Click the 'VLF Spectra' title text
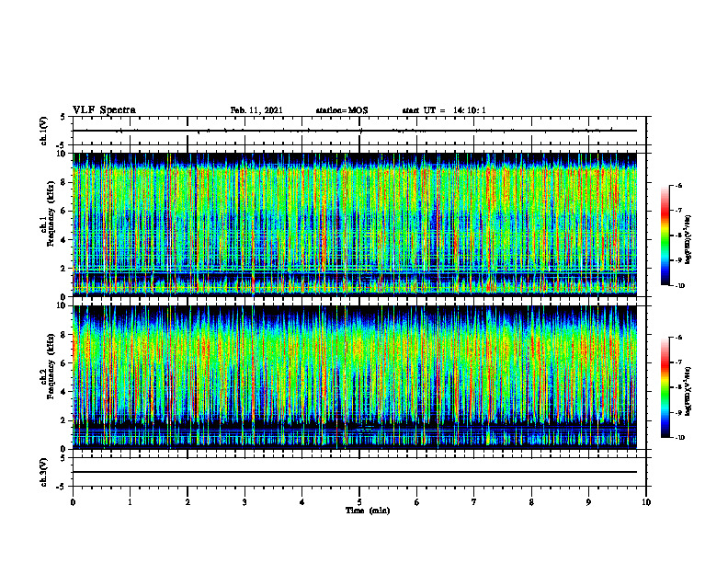728x563 pixels. [104, 110]
